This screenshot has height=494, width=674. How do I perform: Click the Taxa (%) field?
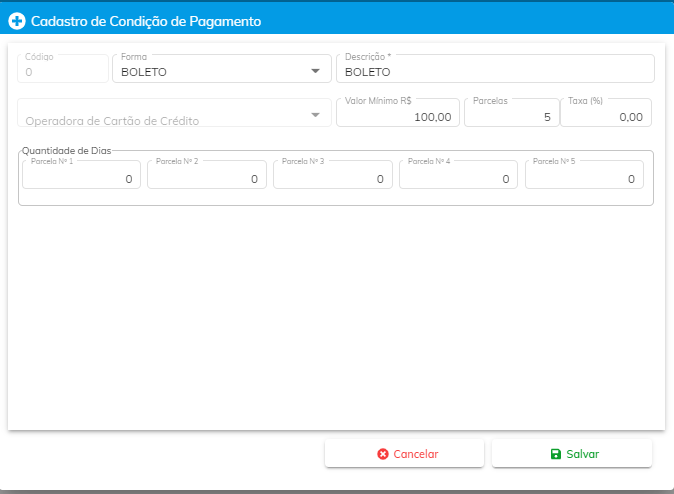[606, 113]
